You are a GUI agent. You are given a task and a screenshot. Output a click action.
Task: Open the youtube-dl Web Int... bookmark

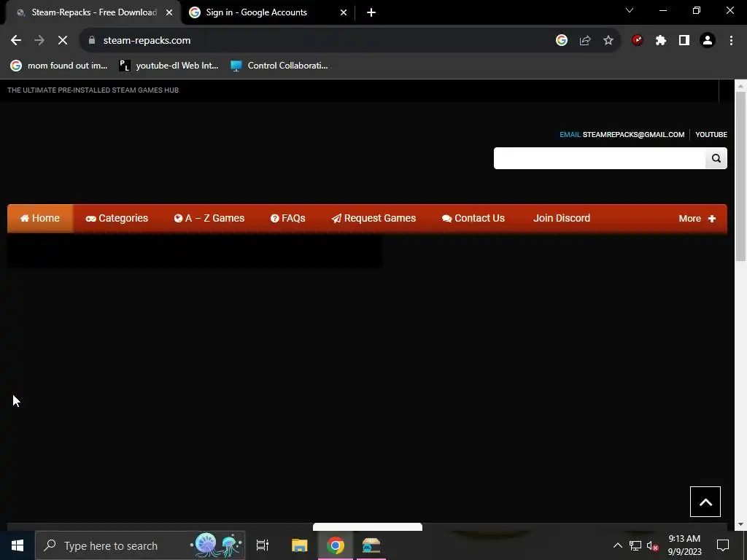click(x=169, y=66)
